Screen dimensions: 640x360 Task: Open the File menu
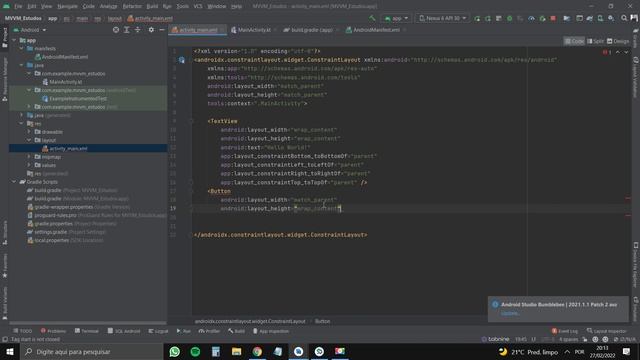(x=18, y=6)
